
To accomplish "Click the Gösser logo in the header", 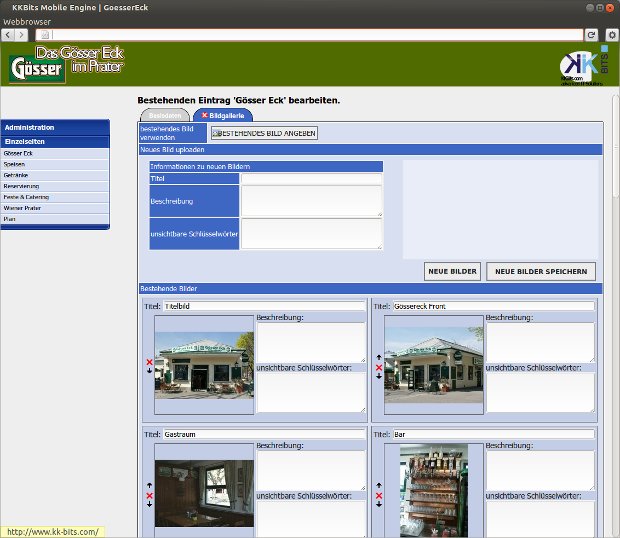I will pyautogui.click(x=37, y=69).
